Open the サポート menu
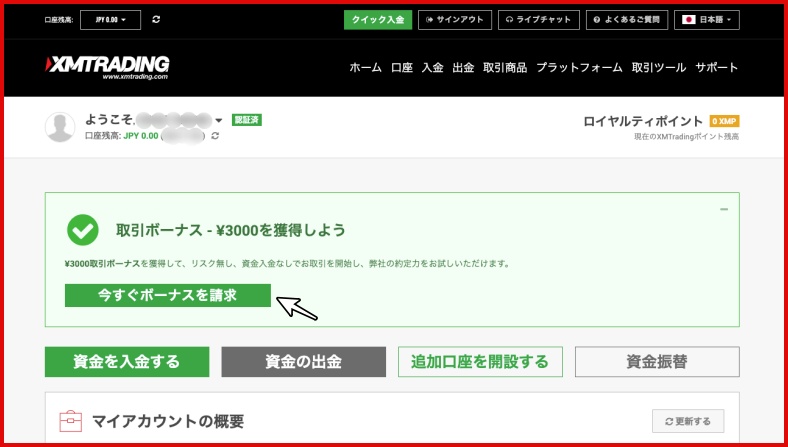The image size is (788, 447). coord(717,67)
